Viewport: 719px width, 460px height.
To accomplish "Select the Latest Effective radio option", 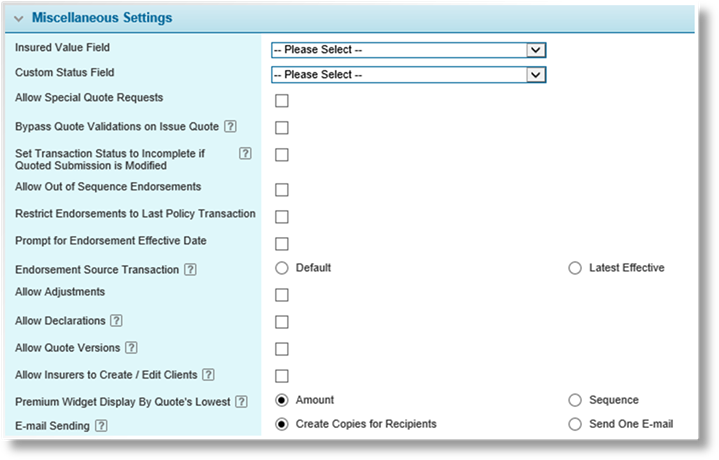I will (x=575, y=268).
